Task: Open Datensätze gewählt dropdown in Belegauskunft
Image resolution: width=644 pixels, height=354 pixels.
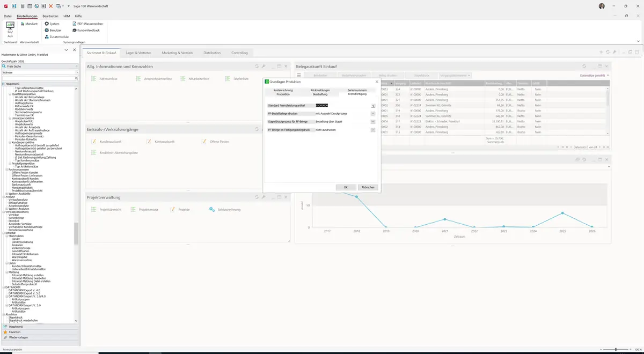Action: [x=595, y=76]
